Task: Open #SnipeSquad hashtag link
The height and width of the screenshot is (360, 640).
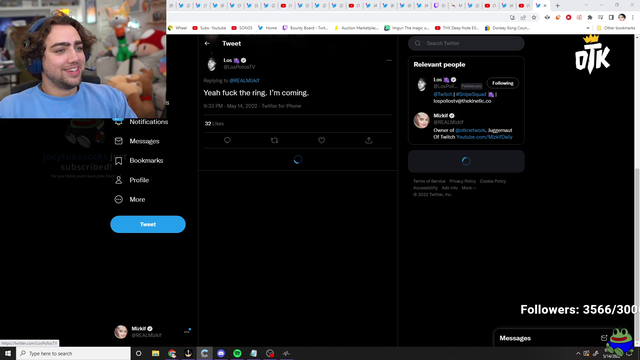Action: 471,94
